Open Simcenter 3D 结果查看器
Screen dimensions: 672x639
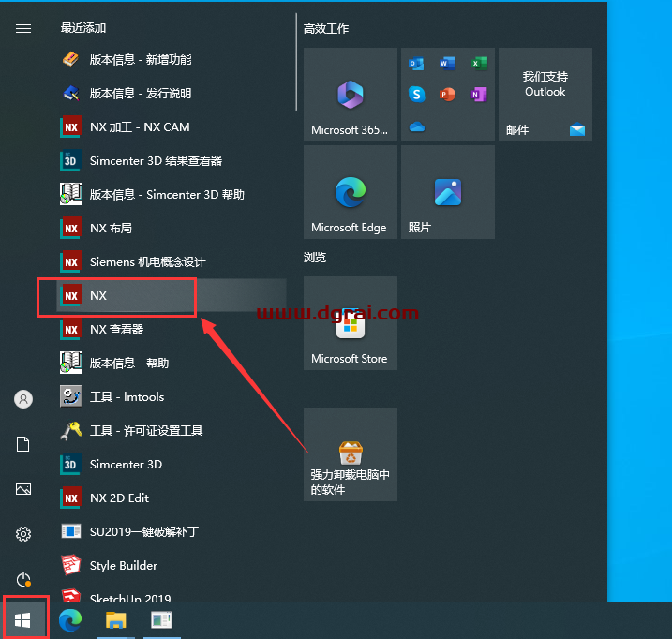pyautogui.click(x=155, y=160)
